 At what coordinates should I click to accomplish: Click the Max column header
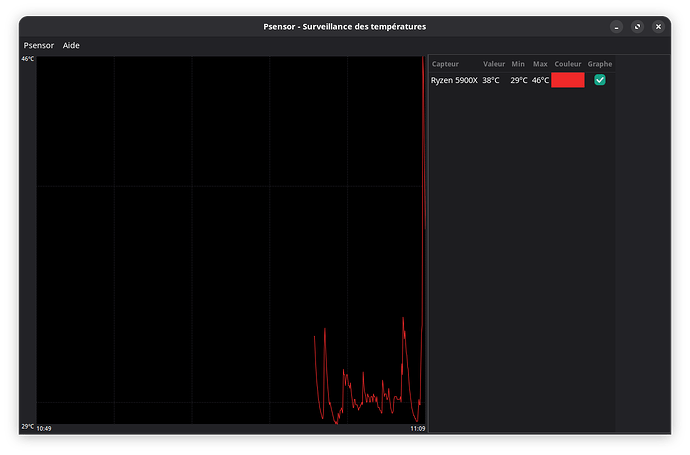(x=540, y=64)
